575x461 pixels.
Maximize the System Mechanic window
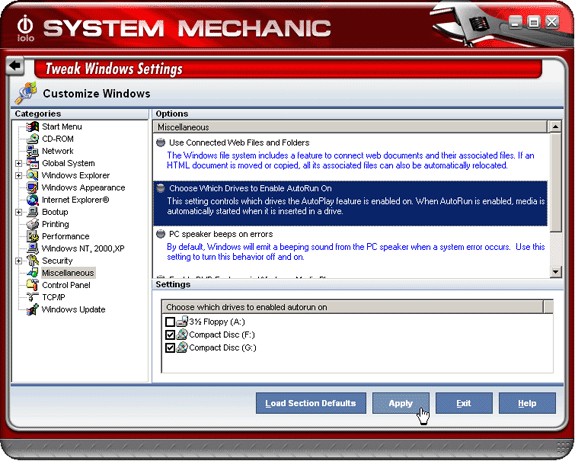534,22
